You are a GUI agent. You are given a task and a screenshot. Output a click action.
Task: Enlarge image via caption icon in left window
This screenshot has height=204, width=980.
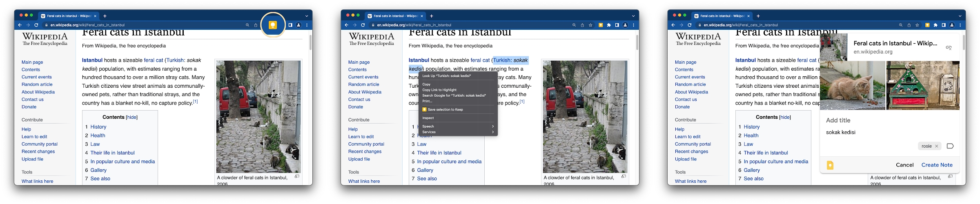[297, 177]
